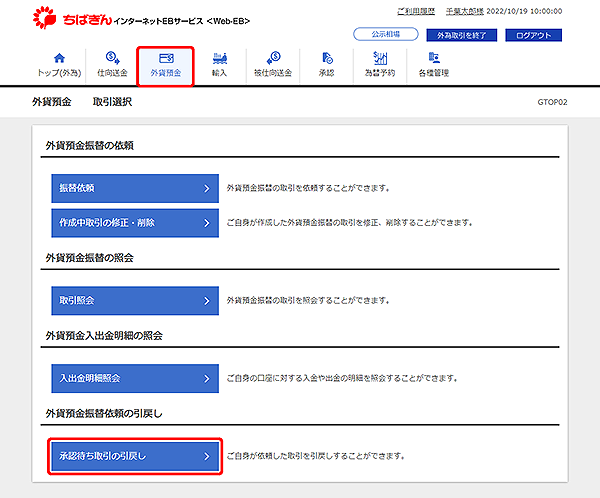Click the Chibagin flower logo

[x=44, y=17]
